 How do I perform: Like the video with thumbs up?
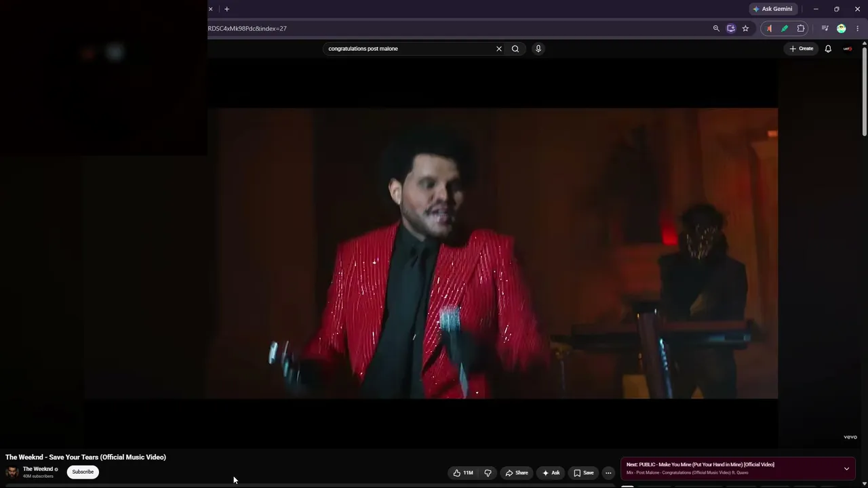click(463, 473)
